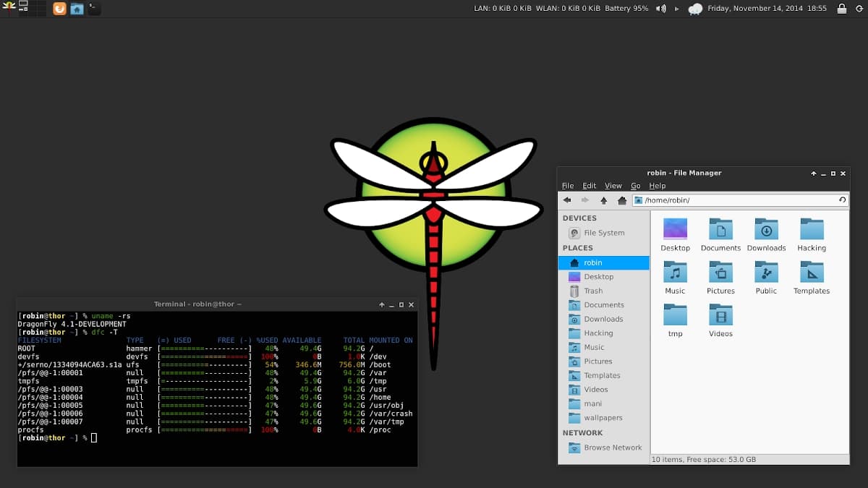This screenshot has width=868, height=488.
Task: Open the Hacking folder icon in main pane
Action: click(x=812, y=230)
